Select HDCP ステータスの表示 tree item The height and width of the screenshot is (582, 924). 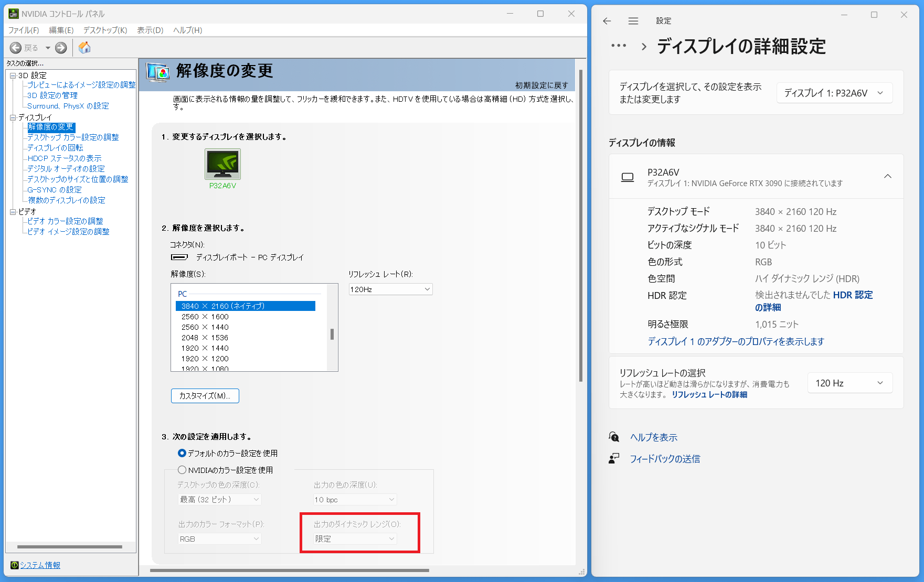(65, 158)
